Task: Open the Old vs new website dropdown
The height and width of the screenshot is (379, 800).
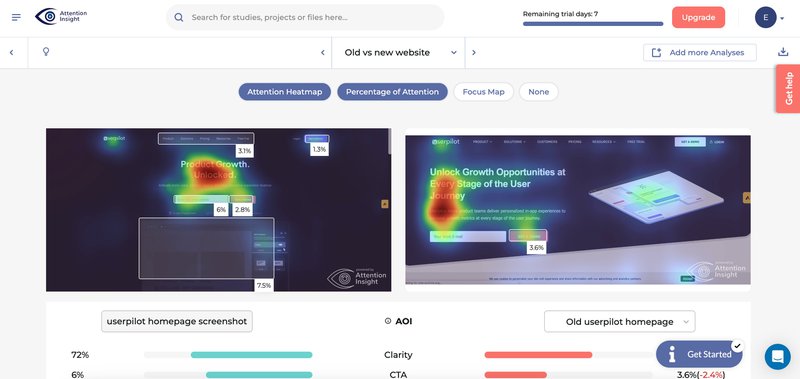Action: [x=398, y=53]
